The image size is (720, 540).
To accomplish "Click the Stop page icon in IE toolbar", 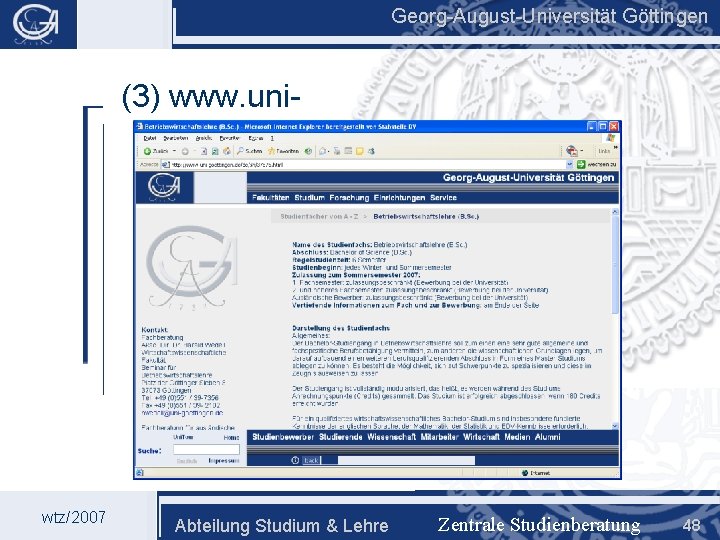I will coord(204,151).
